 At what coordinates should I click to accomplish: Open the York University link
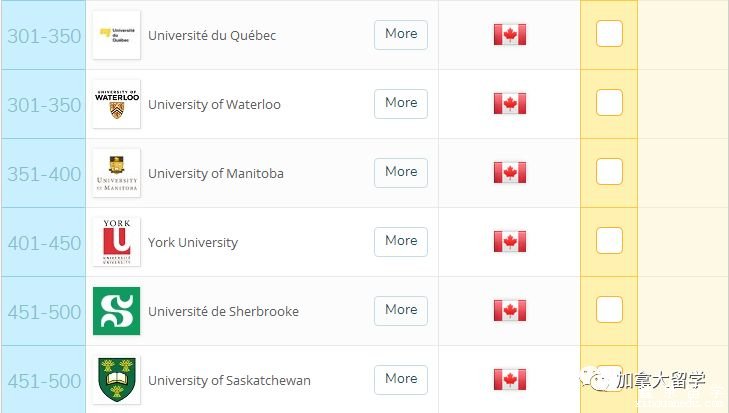(192, 242)
